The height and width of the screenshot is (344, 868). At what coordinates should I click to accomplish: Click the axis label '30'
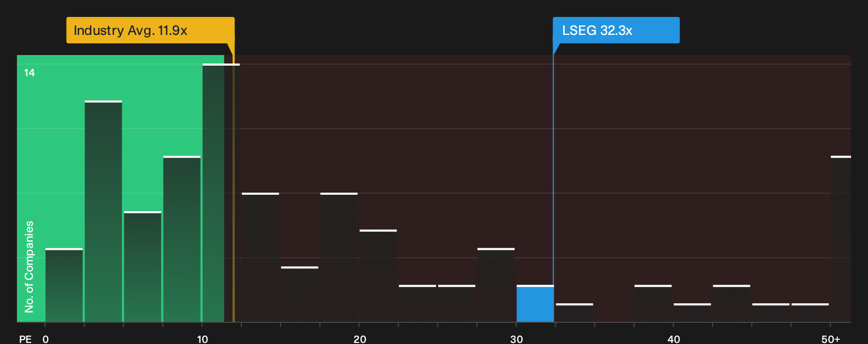(517, 339)
